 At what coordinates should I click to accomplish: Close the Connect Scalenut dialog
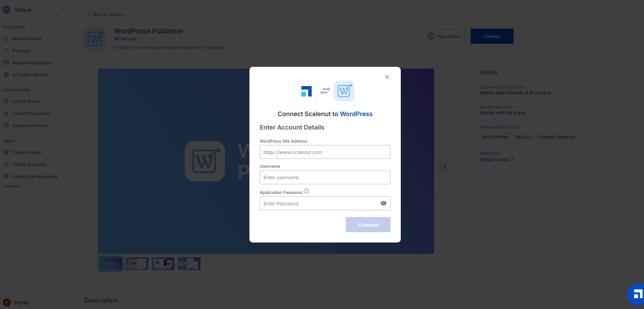click(x=387, y=77)
